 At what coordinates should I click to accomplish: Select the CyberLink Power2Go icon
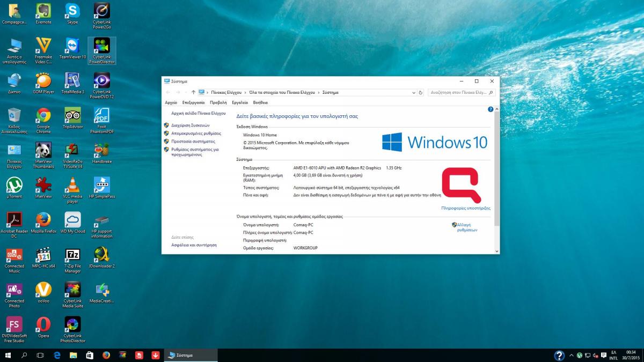(x=102, y=16)
